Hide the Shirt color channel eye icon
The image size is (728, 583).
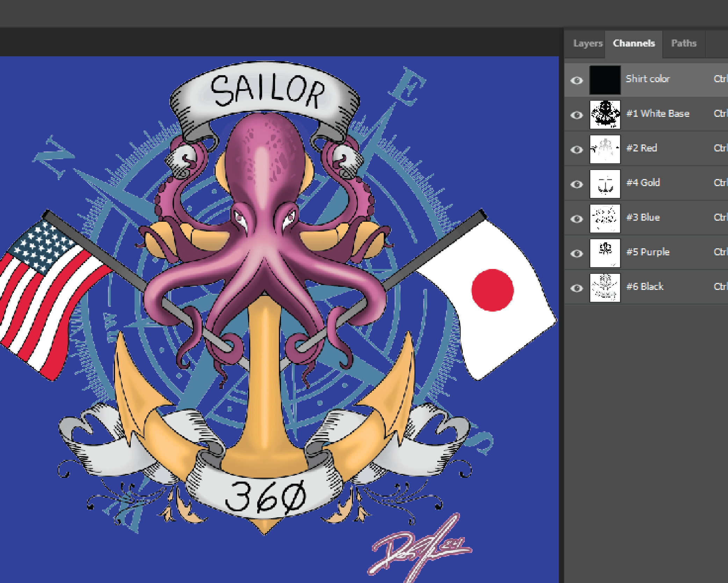577,80
